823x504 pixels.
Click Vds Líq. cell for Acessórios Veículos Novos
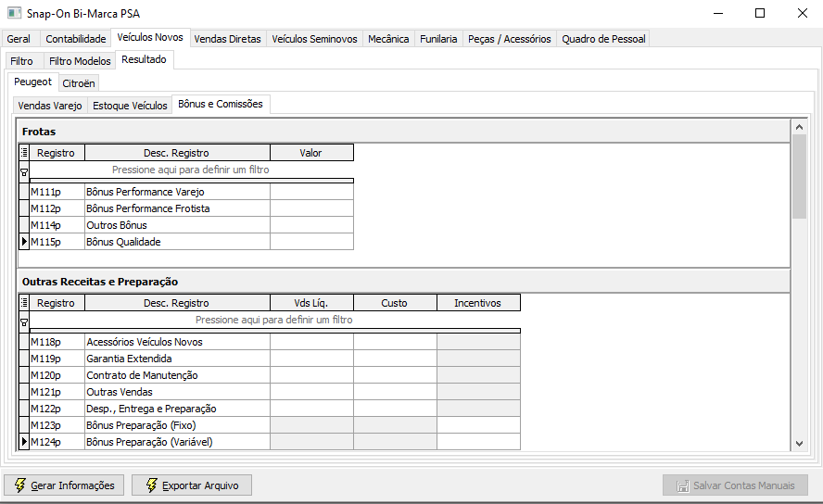click(311, 342)
